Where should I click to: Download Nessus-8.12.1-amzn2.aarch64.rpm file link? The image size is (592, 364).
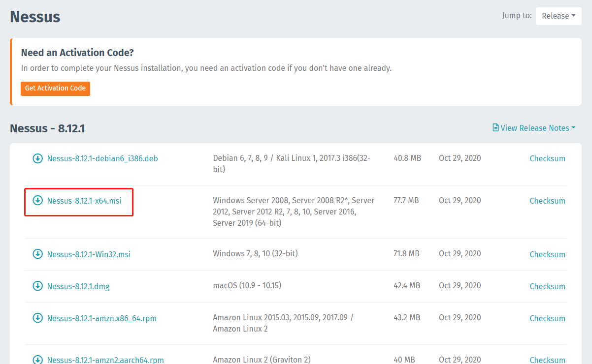pos(105,360)
